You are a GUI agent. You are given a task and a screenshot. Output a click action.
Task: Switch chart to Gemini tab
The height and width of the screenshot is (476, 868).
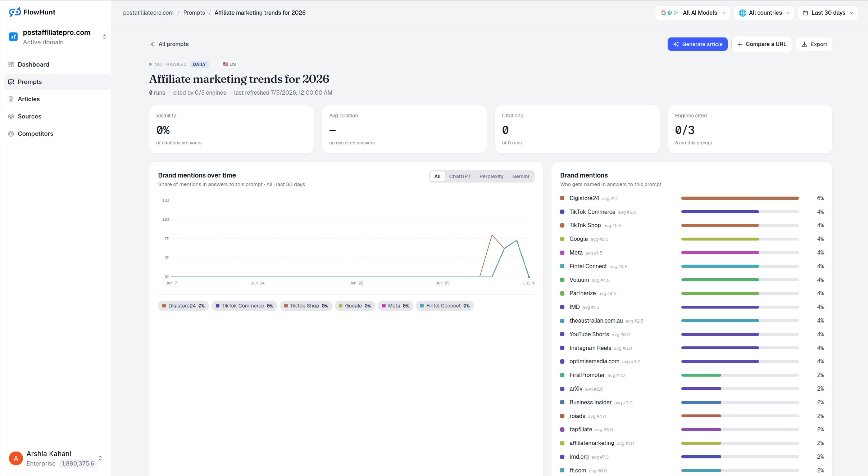[521, 176]
